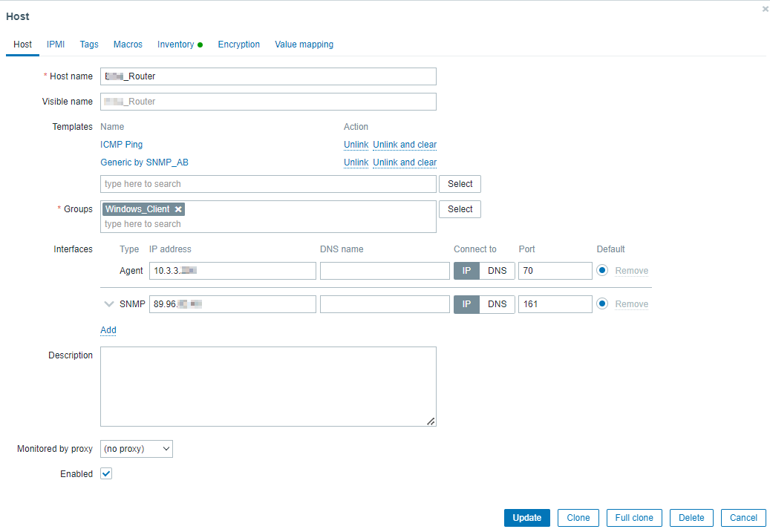Edit the SNMP IP address field
The height and width of the screenshot is (532, 770).
point(232,304)
